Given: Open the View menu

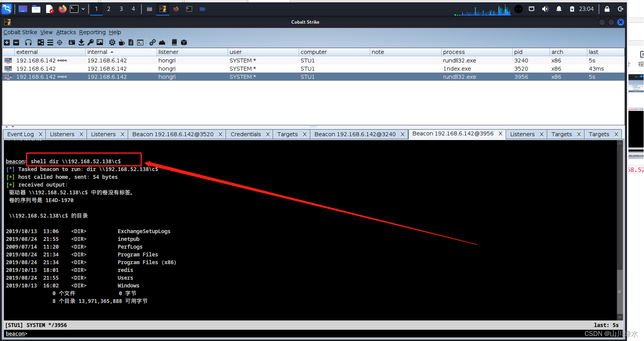Looking at the screenshot, I should [46, 32].
